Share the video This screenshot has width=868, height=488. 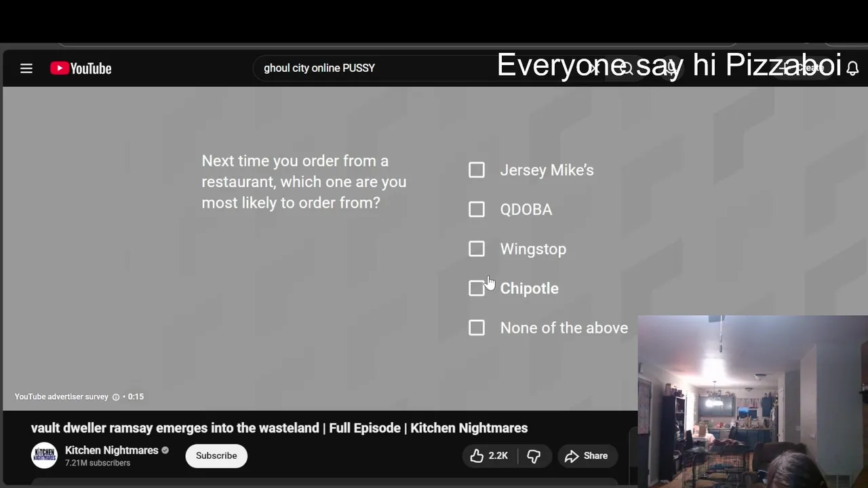(x=587, y=455)
